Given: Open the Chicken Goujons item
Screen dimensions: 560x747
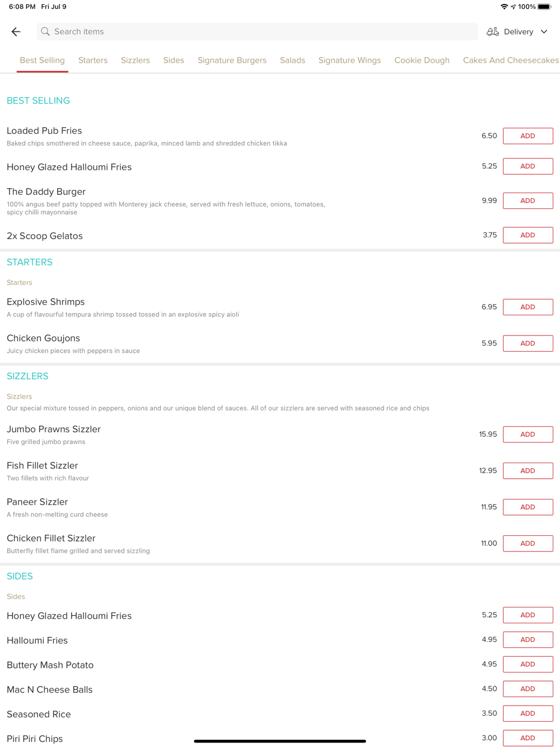Looking at the screenshot, I should point(44,338).
